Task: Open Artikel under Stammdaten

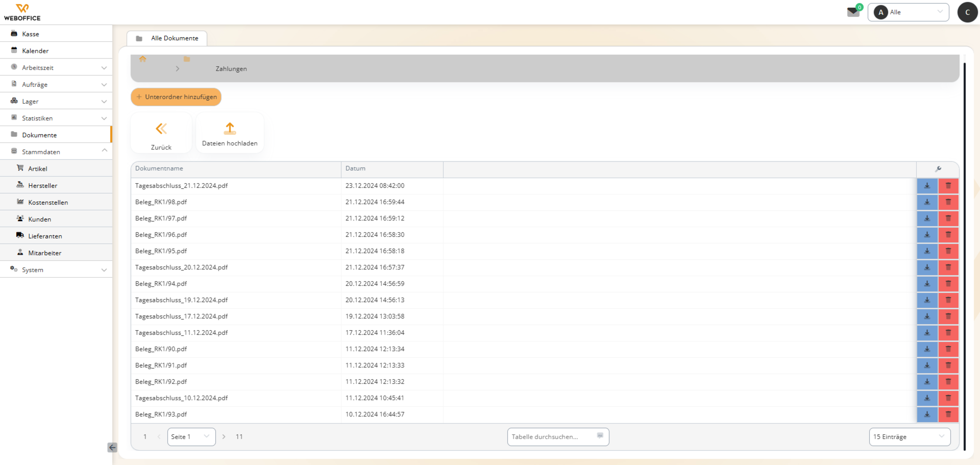Action: (x=56, y=168)
